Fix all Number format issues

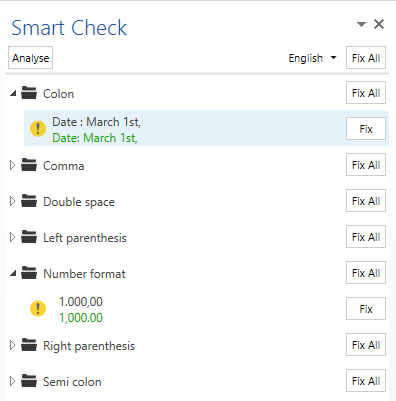click(x=366, y=273)
